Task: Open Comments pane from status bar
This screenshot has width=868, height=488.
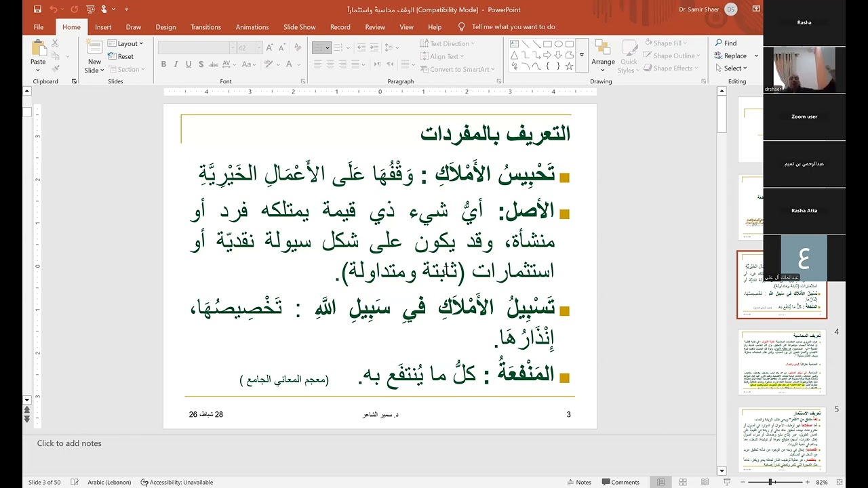Action: (620, 482)
